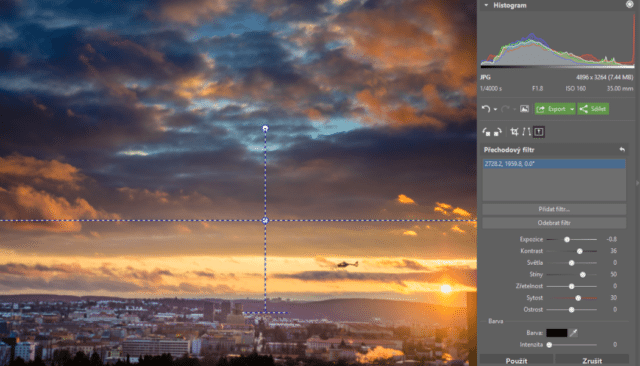The image size is (640, 366).
Task: Select the straighten lines tool icon
Action: pos(527,132)
